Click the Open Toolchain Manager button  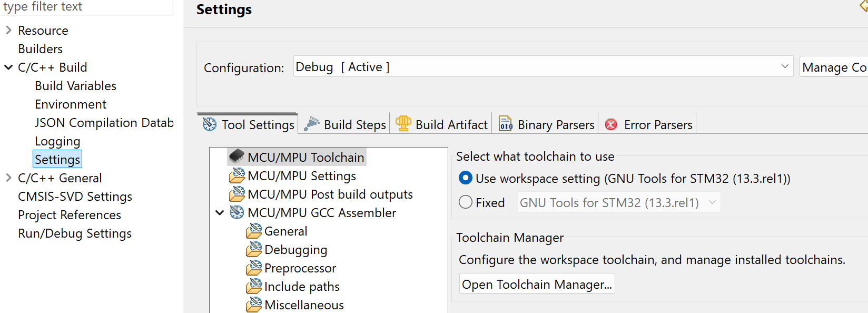pos(537,285)
